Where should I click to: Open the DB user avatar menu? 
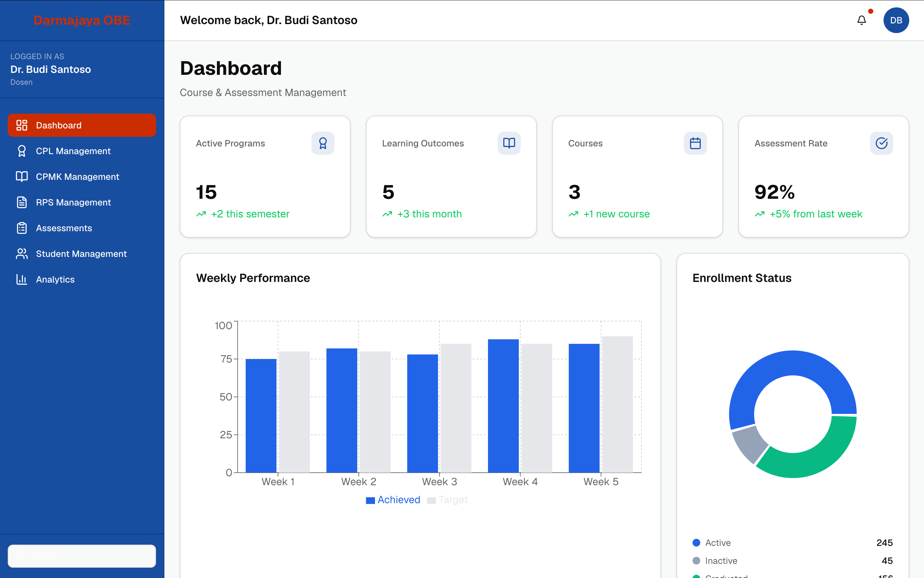(896, 20)
